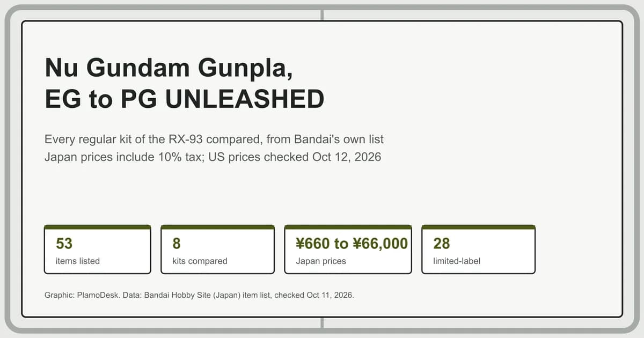
Task: Click the 'kits compared' label
Action: 200,261
